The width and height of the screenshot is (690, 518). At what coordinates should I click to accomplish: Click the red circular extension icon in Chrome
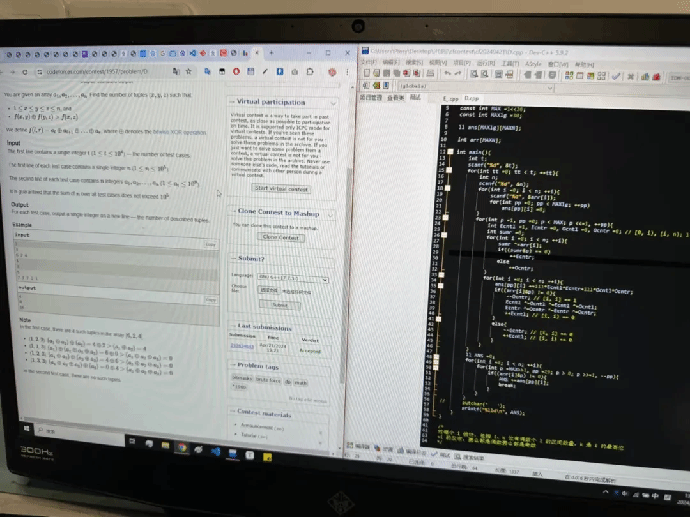[236, 71]
